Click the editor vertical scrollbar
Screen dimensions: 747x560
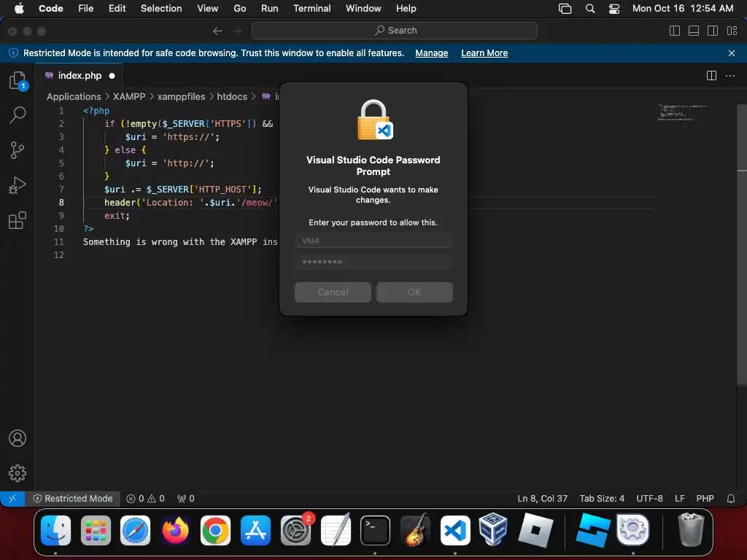tap(742, 244)
